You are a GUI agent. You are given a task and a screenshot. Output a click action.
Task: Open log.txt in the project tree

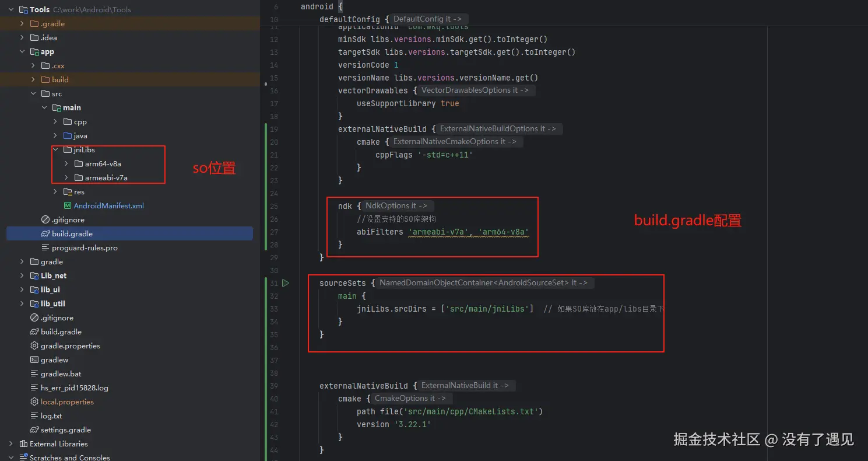[x=51, y=415]
